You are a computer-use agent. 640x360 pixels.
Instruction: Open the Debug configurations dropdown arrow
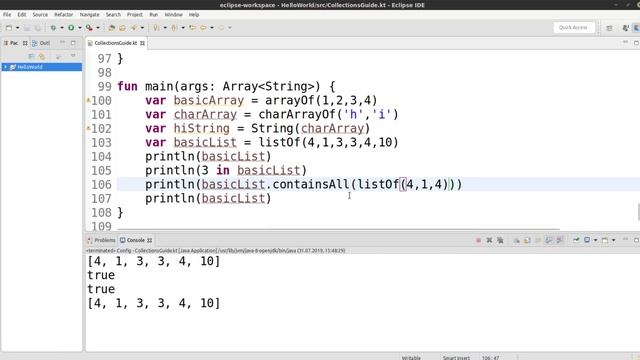pyautogui.click(x=62, y=28)
